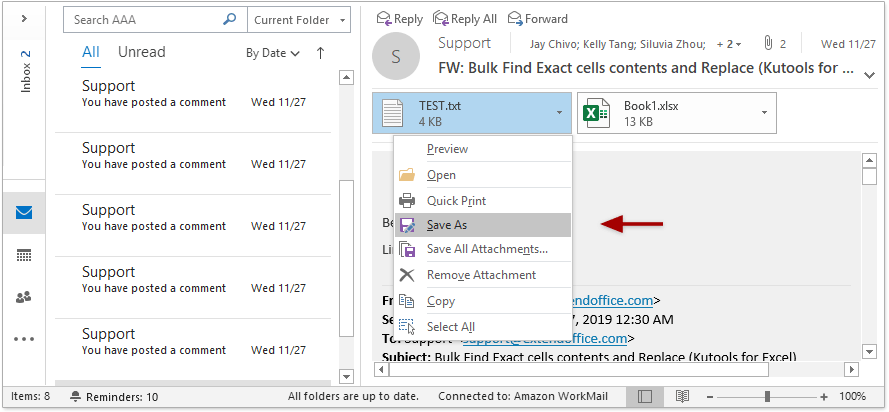Click the search magnifier icon
Image resolution: width=889 pixels, height=412 pixels.
click(x=230, y=19)
